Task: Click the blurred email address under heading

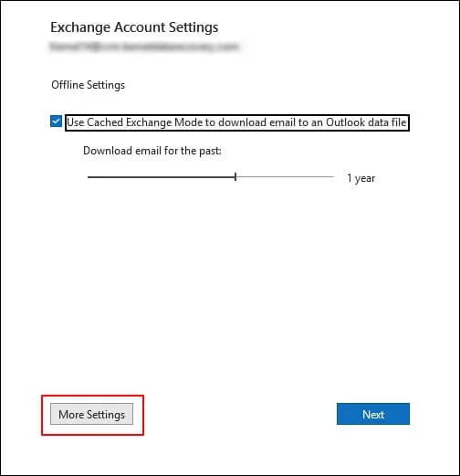Action: (x=144, y=47)
